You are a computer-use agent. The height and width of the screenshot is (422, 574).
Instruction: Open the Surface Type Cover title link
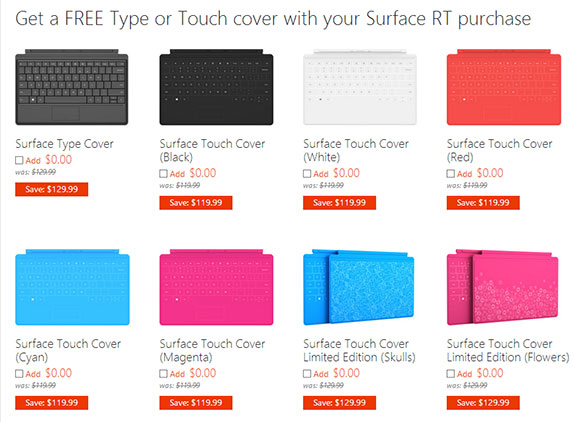[x=64, y=144]
